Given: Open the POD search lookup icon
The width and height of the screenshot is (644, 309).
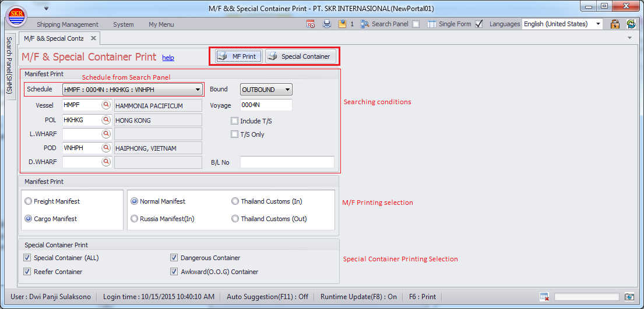Looking at the screenshot, I should pyautogui.click(x=106, y=148).
